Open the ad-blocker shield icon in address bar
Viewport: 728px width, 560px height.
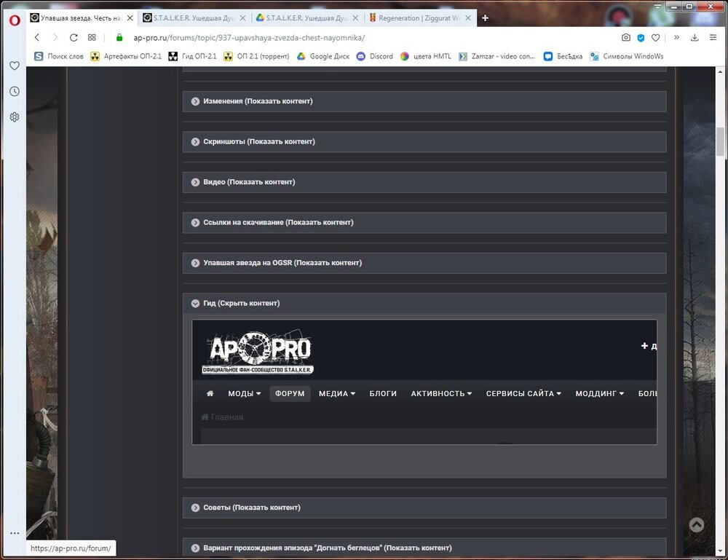(641, 37)
